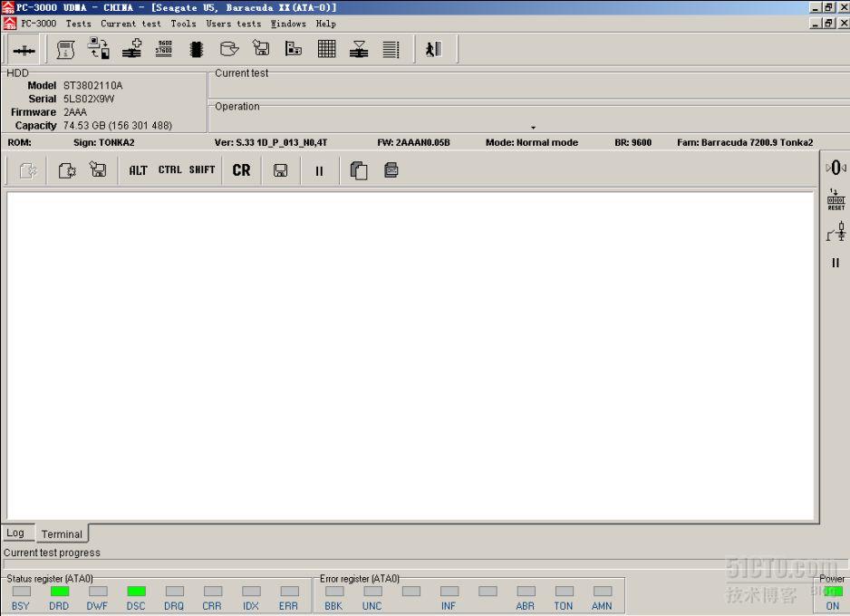Viewport: 850px width, 616px height.
Task: Click the green DSC status indicator
Action: coord(137,591)
